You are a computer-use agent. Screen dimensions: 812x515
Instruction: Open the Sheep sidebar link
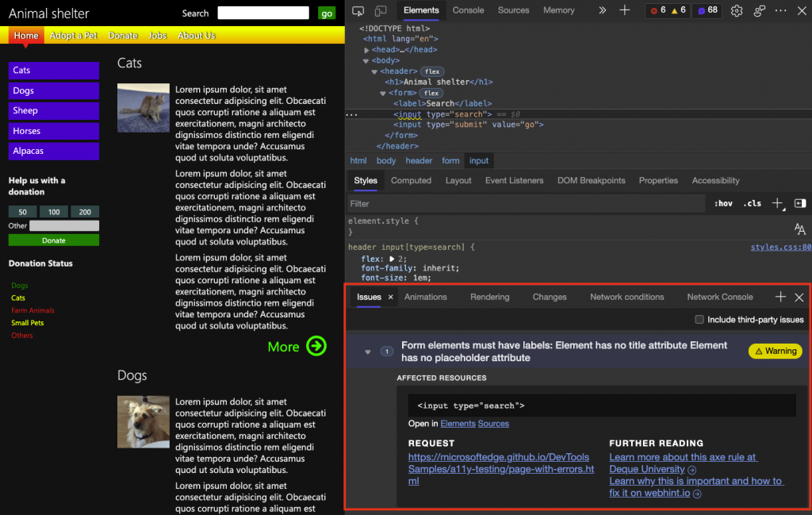(x=54, y=111)
